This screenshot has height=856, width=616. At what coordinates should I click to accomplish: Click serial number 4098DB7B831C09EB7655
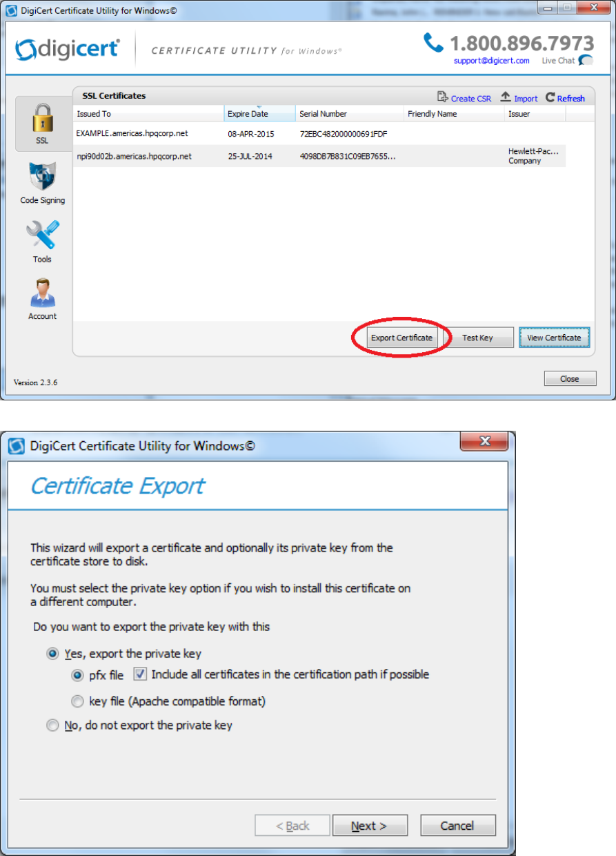click(348, 157)
